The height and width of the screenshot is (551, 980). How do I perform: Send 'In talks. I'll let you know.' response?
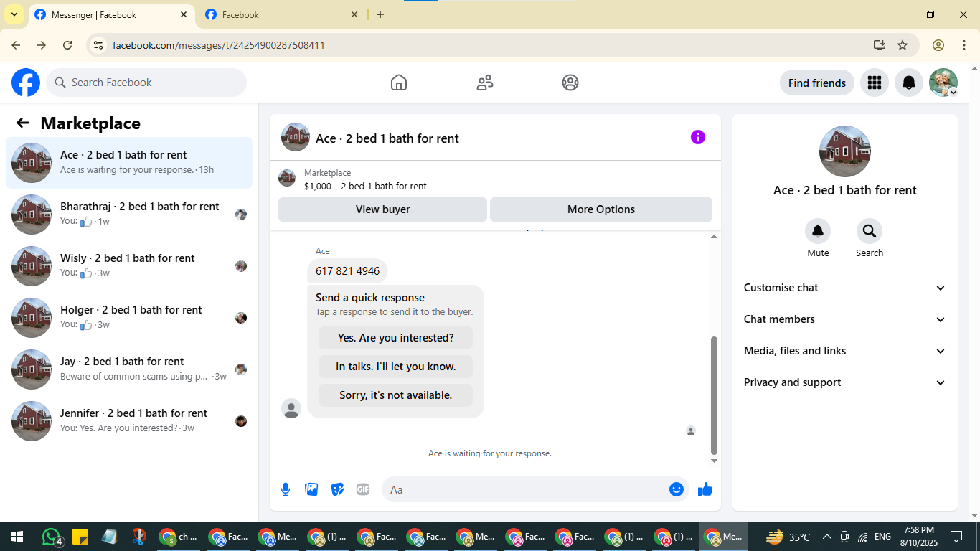click(396, 367)
